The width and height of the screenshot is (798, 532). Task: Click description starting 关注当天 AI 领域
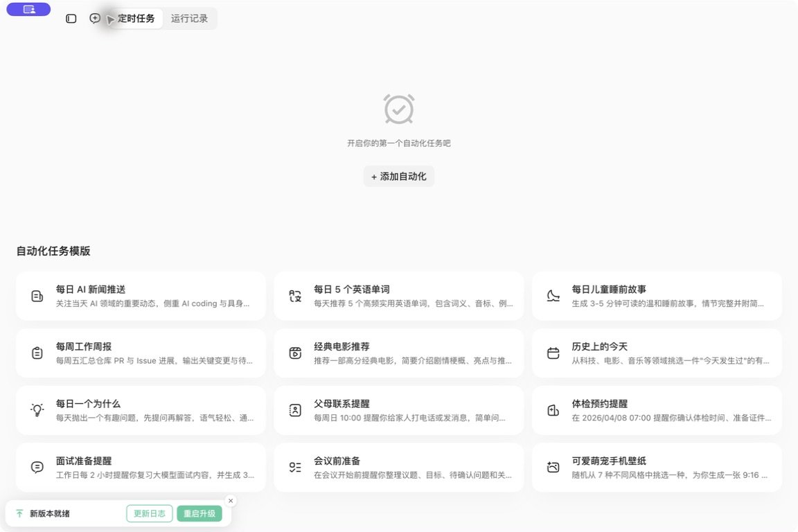click(152, 303)
